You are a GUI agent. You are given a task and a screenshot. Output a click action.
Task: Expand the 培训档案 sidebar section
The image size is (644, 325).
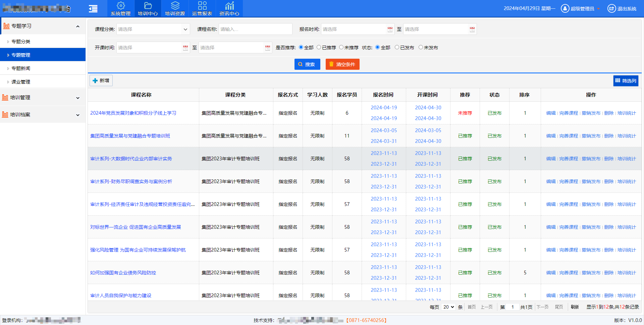pos(78,115)
